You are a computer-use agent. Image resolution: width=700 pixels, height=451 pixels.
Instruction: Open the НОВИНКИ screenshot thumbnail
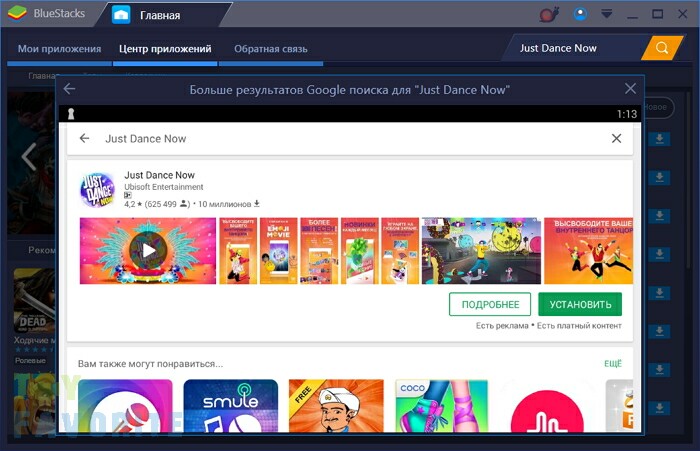coord(360,251)
